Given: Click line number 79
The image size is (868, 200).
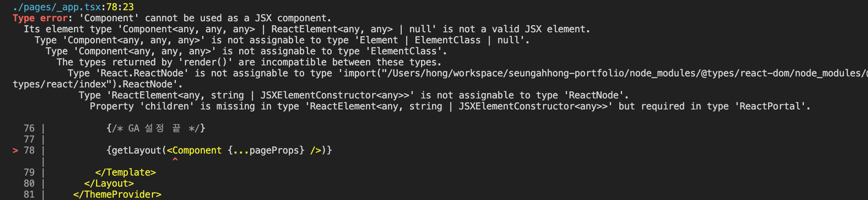Looking at the screenshot, I should point(29,172).
